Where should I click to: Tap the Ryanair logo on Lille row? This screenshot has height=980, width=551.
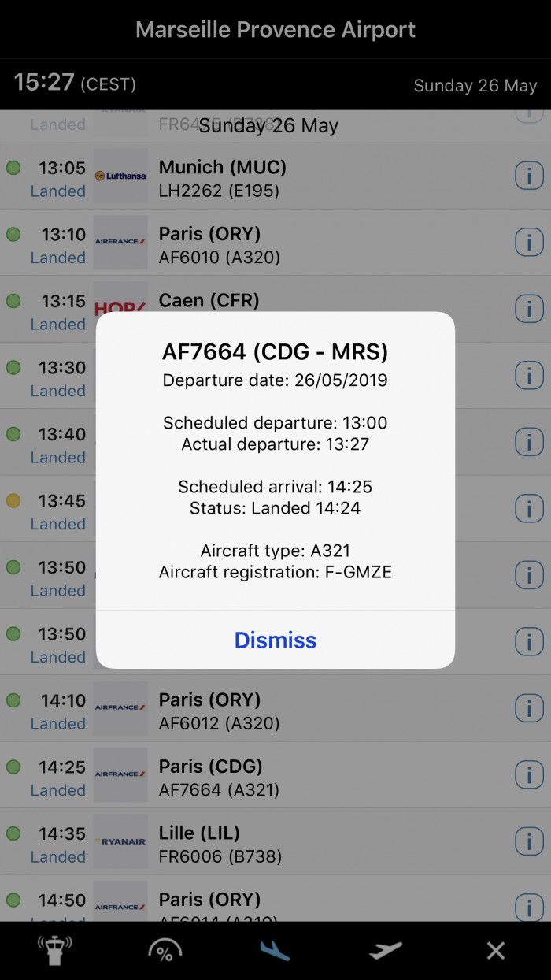click(120, 842)
